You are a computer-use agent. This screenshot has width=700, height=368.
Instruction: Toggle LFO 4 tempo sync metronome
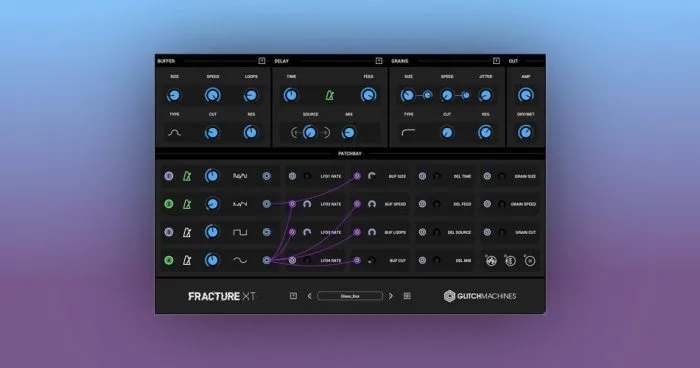[187, 260]
